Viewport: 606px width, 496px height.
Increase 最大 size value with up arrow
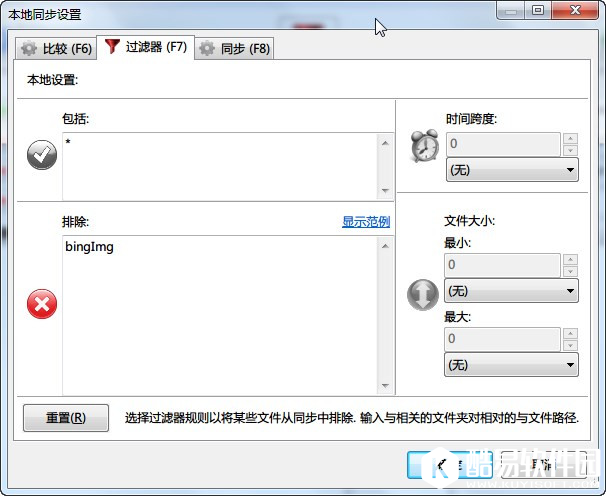[570, 333]
